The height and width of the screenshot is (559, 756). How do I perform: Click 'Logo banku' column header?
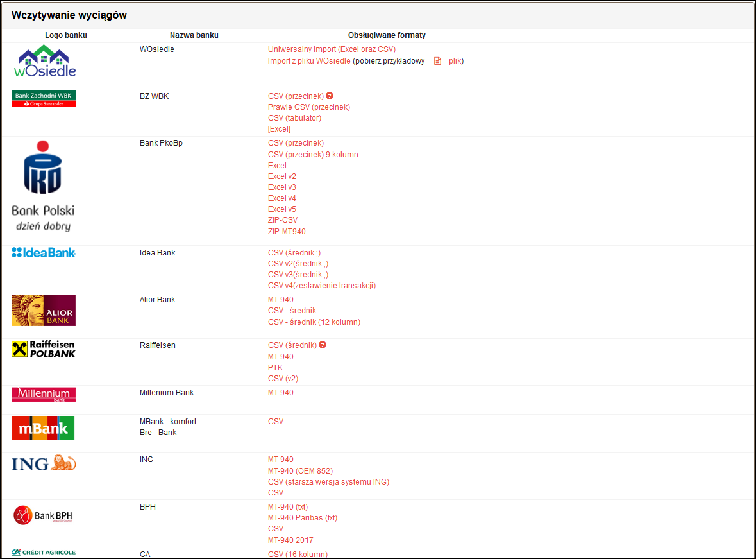(66, 35)
